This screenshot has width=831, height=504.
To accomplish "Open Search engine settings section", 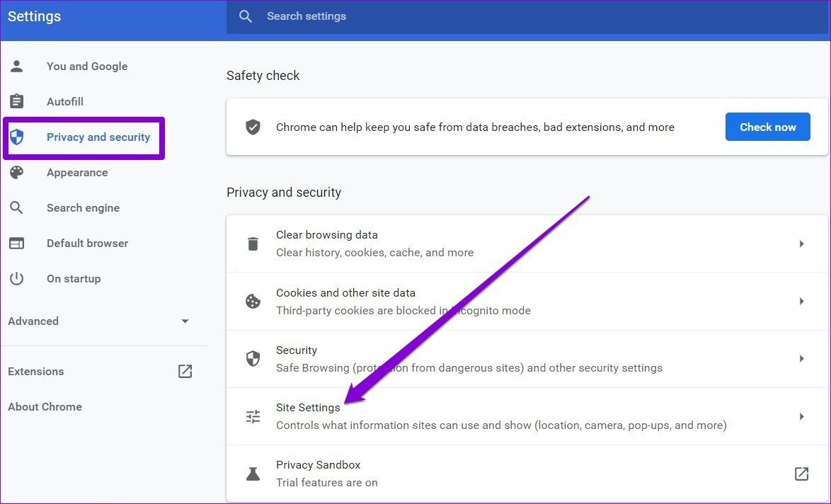I will click(x=83, y=207).
